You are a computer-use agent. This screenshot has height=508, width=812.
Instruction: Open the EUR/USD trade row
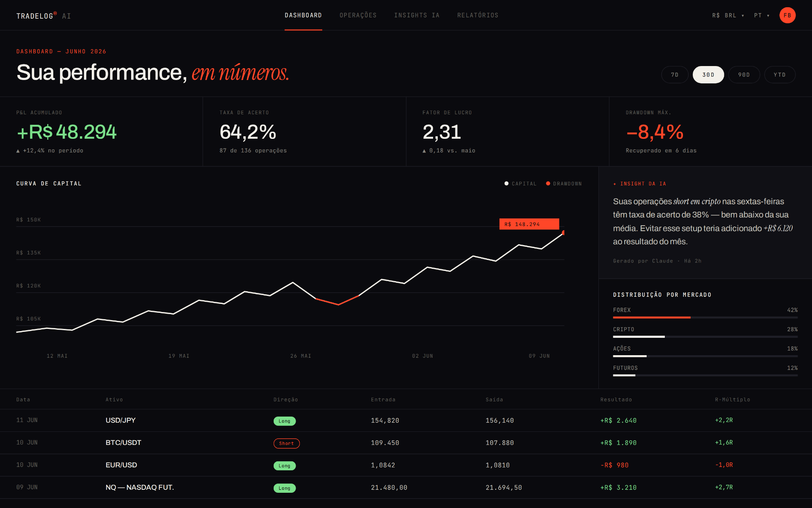(406, 465)
